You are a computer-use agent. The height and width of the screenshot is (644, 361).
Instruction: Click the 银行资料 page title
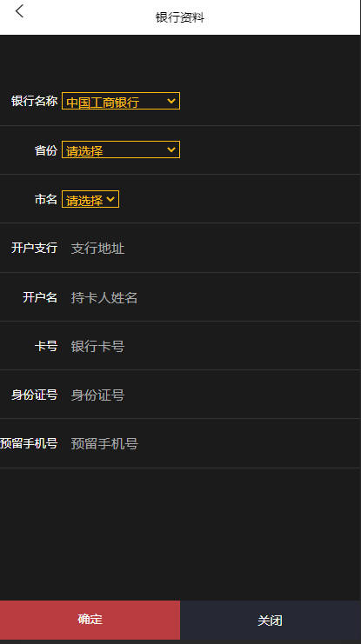tap(180, 17)
